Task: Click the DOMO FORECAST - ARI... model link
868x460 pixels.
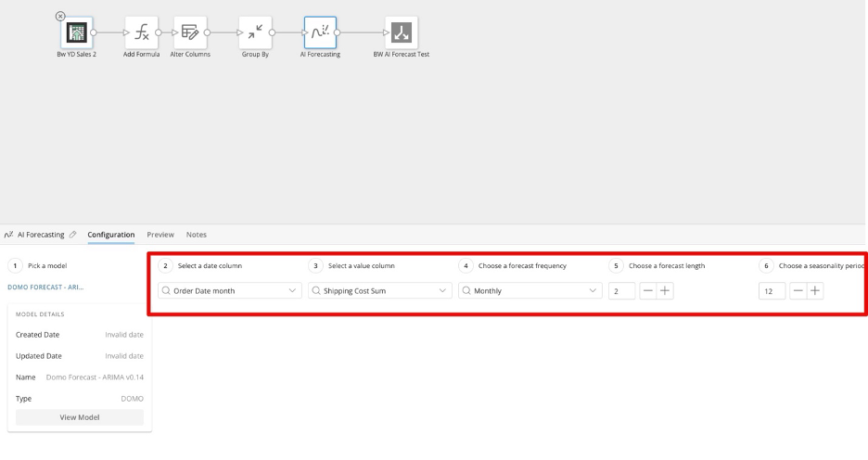Action: tap(45, 287)
